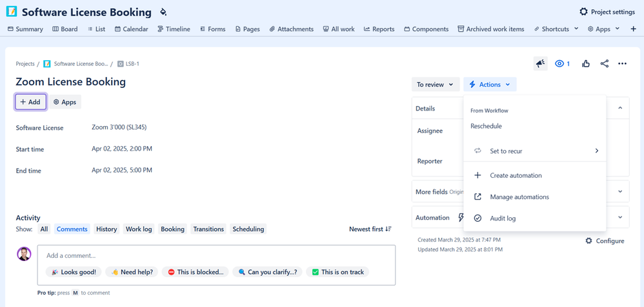The height and width of the screenshot is (307, 644).
Task: Click the Add a comment field
Action: pos(216,255)
